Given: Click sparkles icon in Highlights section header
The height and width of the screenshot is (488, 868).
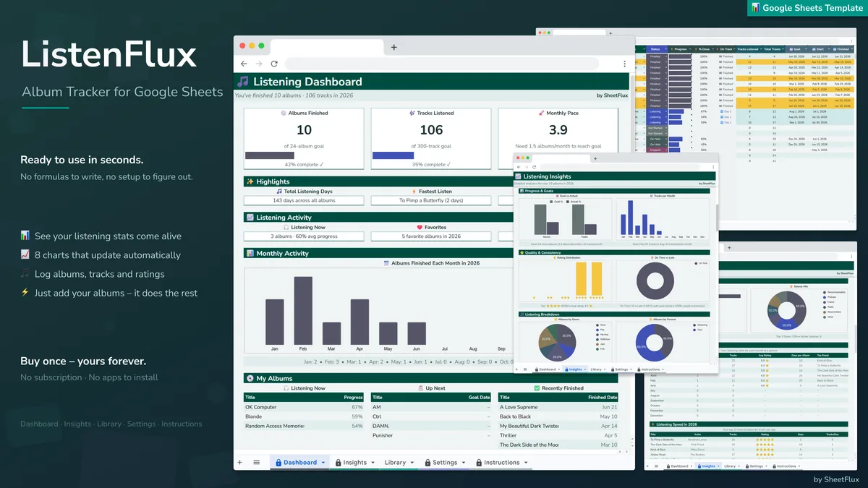Looking at the screenshot, I should pos(250,181).
